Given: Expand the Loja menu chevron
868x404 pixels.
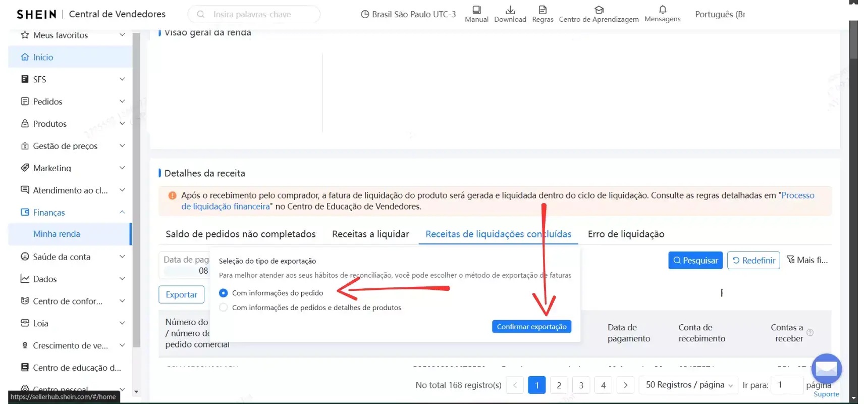Looking at the screenshot, I should (122, 323).
